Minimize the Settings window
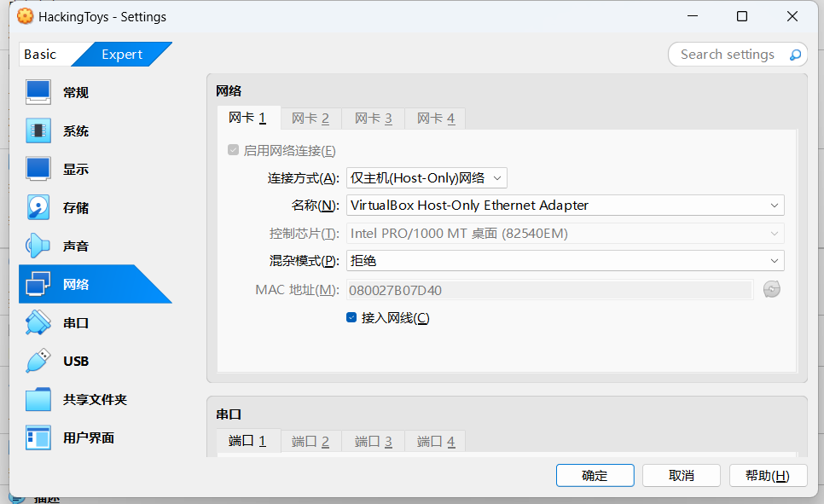This screenshot has width=824, height=504. coord(693,17)
